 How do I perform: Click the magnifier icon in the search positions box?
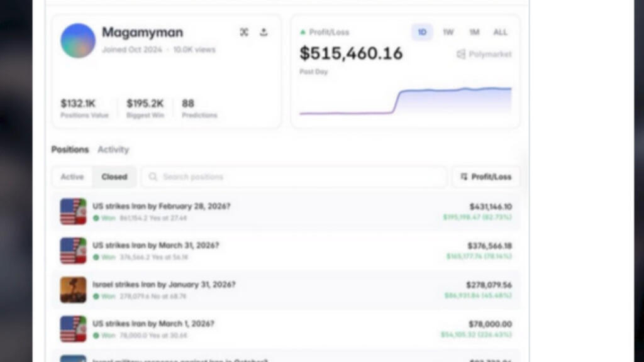pyautogui.click(x=153, y=177)
